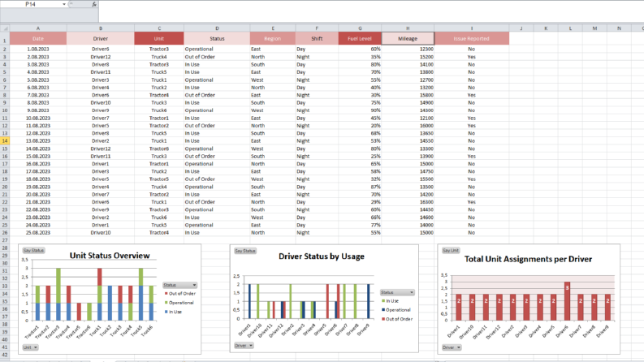Select date cell 1.08.2023
The width and height of the screenshot is (644, 362).
coord(38,49)
